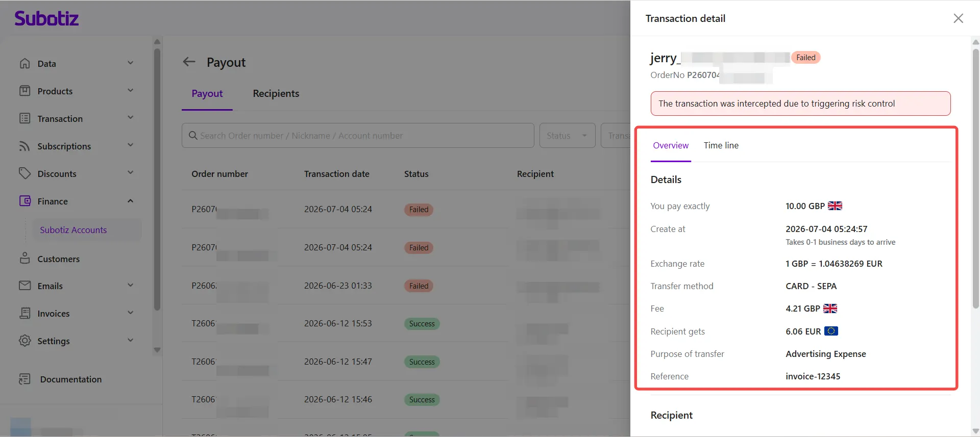Click the Recipient column header

[535, 174]
